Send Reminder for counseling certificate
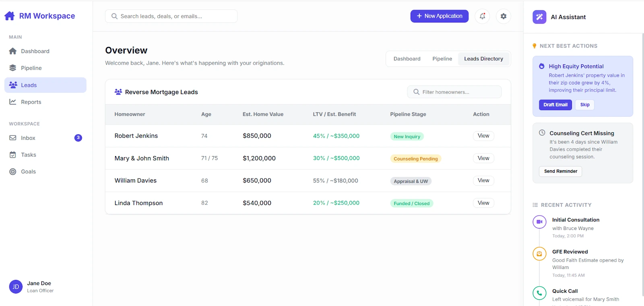The image size is (644, 306). coord(560,171)
